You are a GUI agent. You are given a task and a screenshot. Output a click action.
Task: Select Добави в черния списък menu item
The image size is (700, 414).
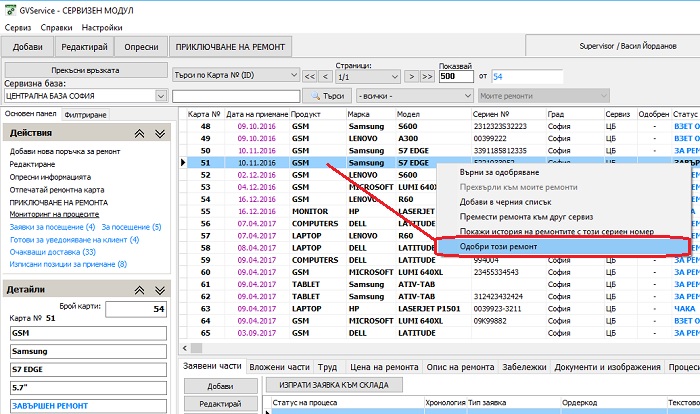click(x=562, y=202)
